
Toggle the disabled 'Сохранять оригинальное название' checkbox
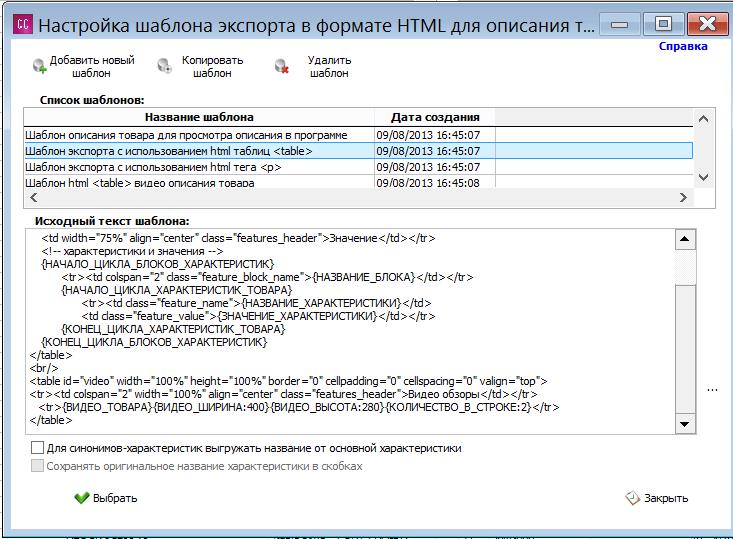point(37,466)
